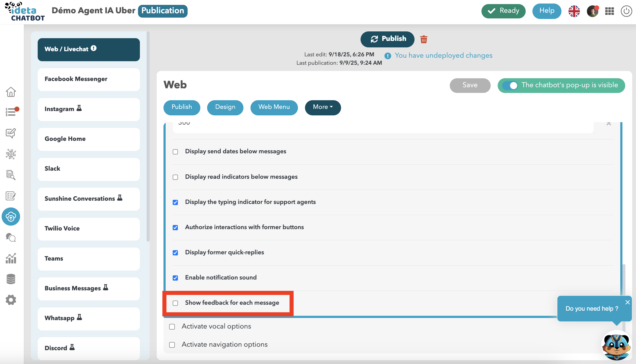Open the Web Menu tab

click(x=274, y=107)
